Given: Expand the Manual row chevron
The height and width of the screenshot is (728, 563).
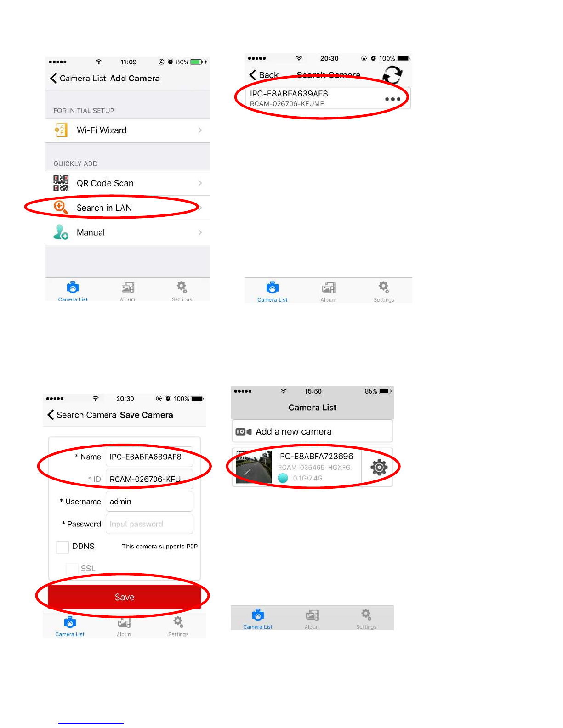Looking at the screenshot, I should pos(200,232).
